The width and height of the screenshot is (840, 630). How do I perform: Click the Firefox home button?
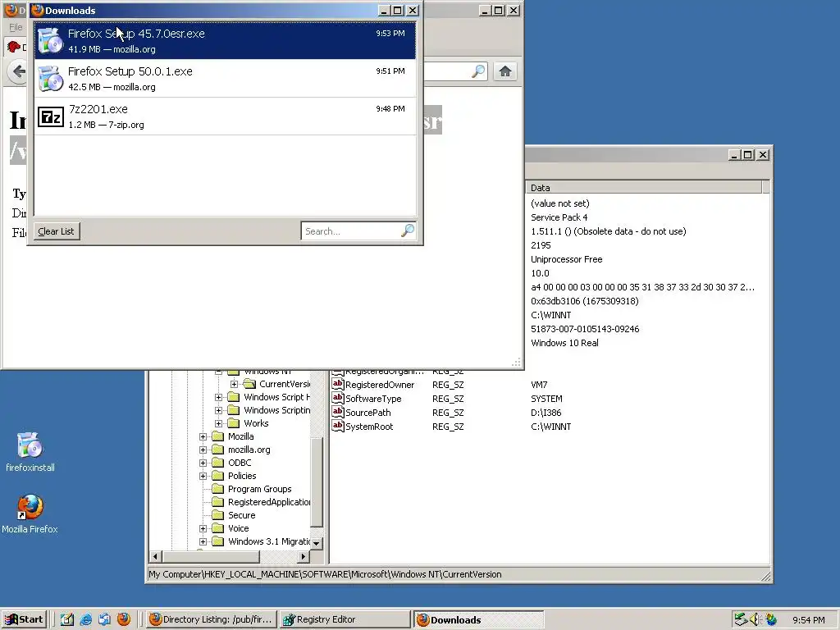[x=505, y=71]
